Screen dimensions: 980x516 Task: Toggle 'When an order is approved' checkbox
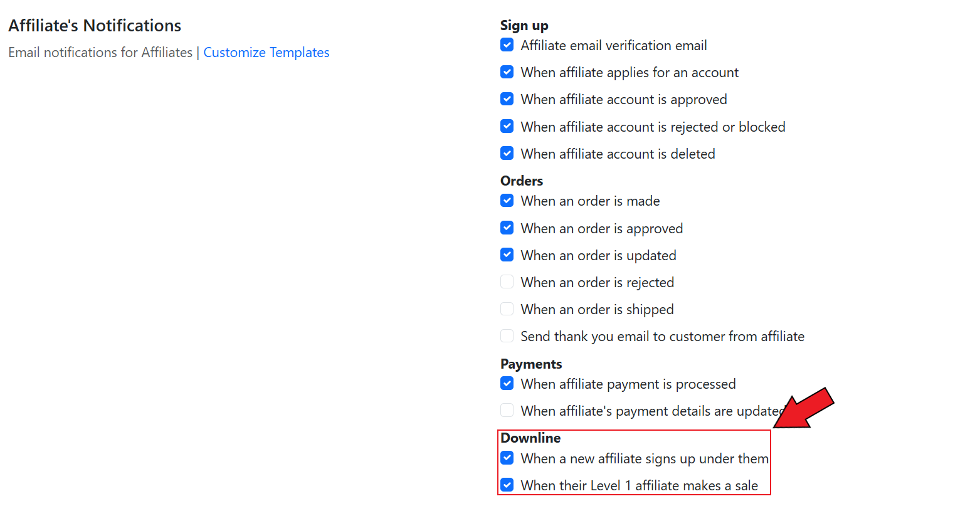pos(507,228)
